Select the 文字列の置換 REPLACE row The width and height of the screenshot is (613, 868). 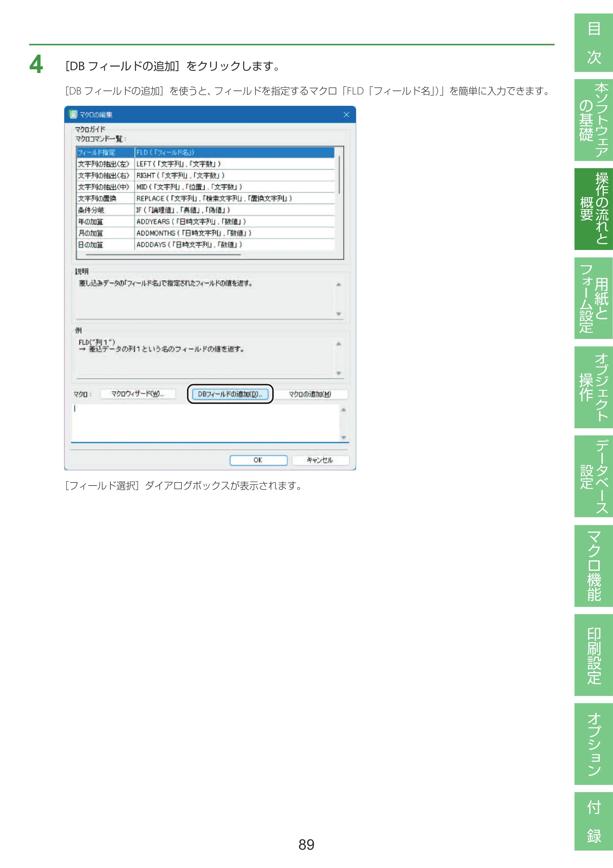coord(205,198)
